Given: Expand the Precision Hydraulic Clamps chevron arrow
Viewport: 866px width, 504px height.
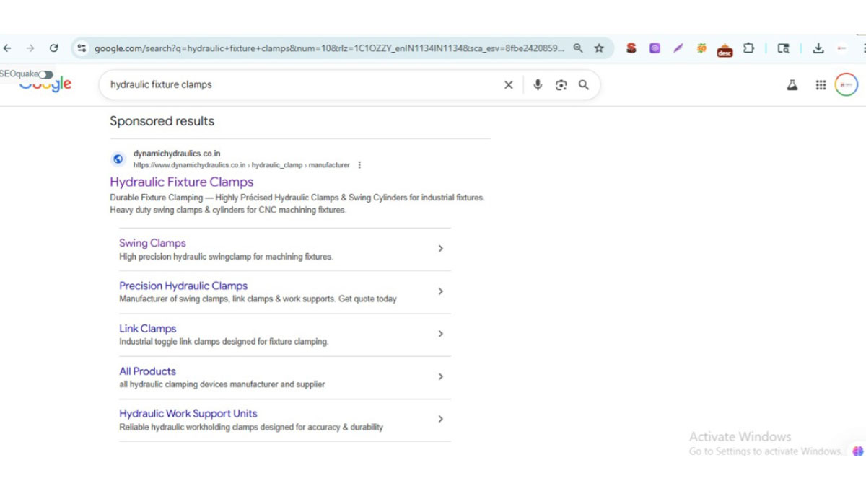Looking at the screenshot, I should pos(440,291).
